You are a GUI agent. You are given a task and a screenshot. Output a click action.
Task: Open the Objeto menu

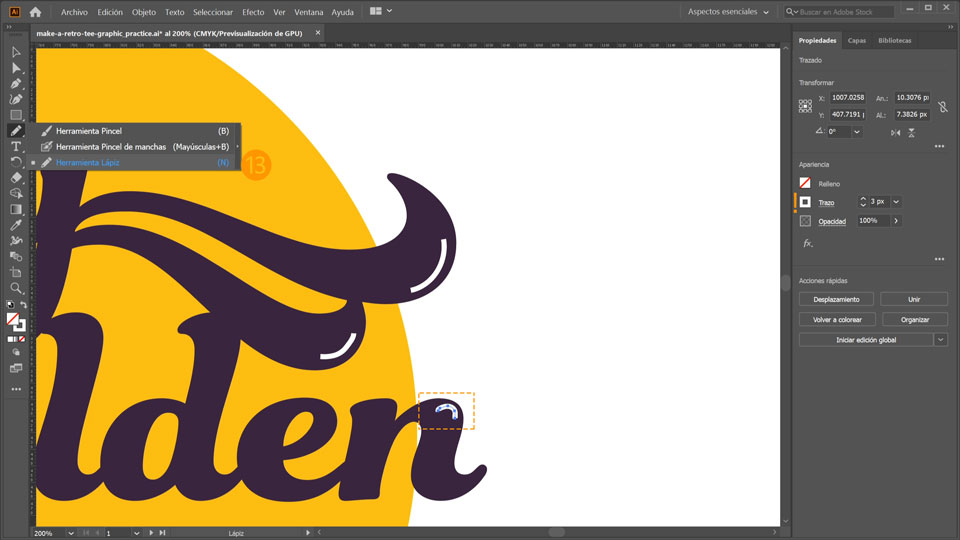pyautogui.click(x=144, y=12)
